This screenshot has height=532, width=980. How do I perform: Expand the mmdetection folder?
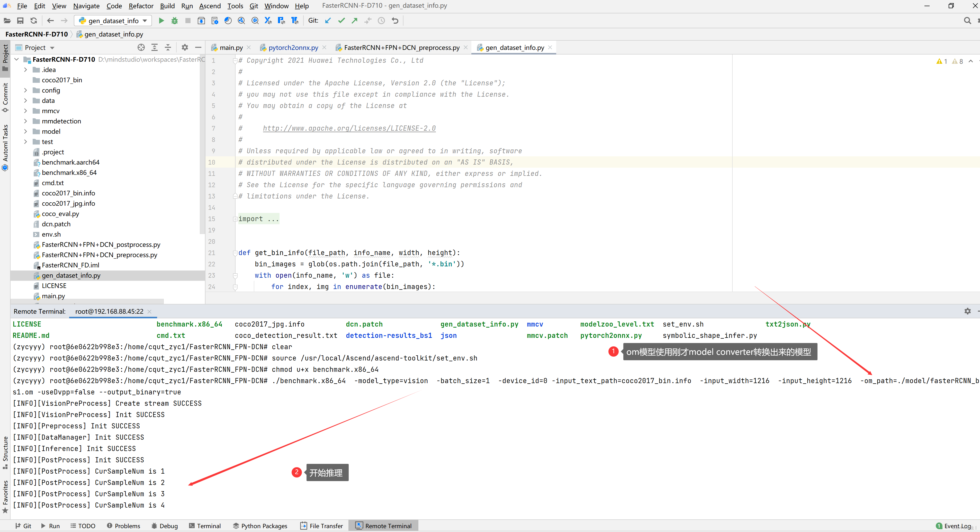[x=25, y=121]
